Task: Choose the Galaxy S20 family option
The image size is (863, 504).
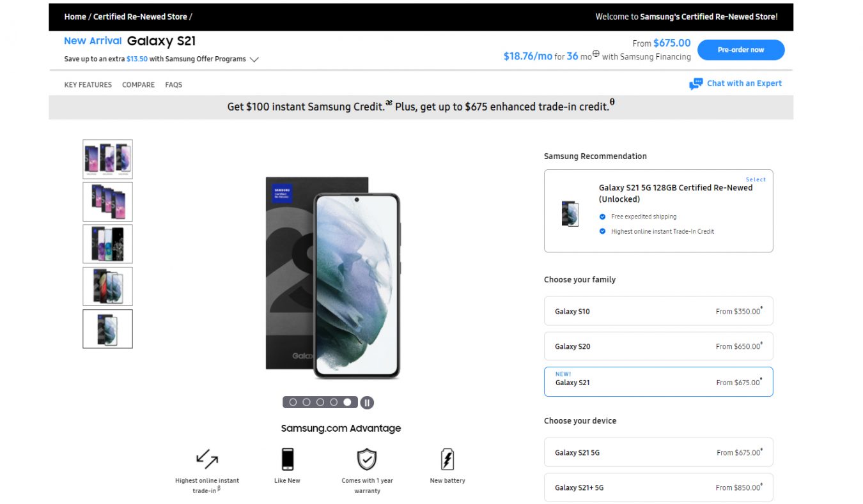Action: click(658, 346)
